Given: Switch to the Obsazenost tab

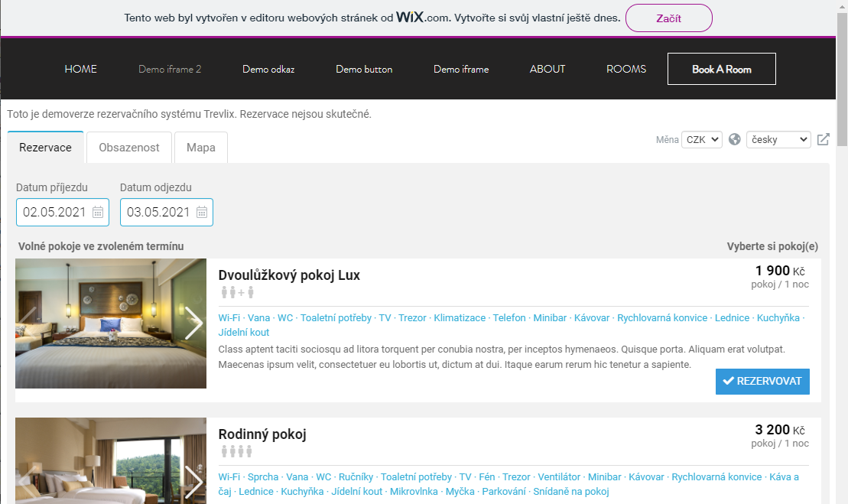Looking at the screenshot, I should (x=129, y=147).
